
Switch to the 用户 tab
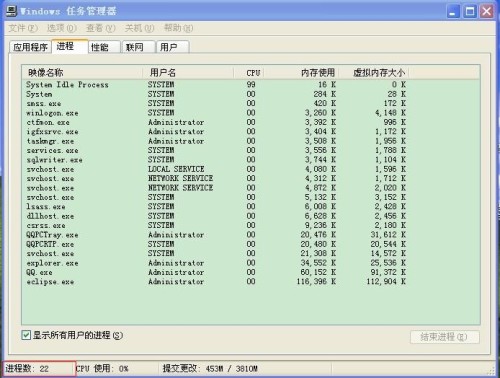pyautogui.click(x=173, y=47)
